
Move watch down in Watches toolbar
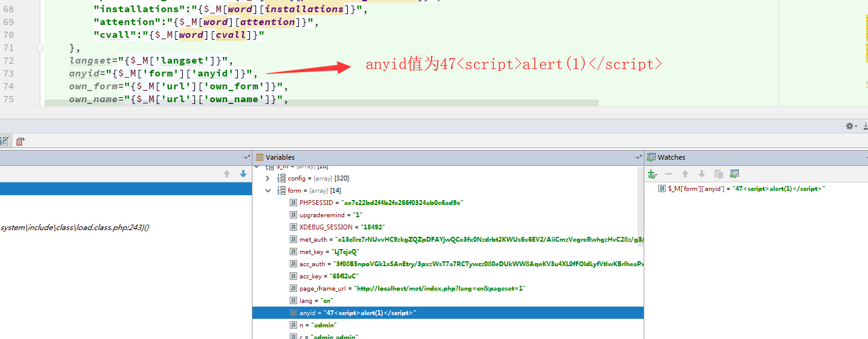pos(702,174)
